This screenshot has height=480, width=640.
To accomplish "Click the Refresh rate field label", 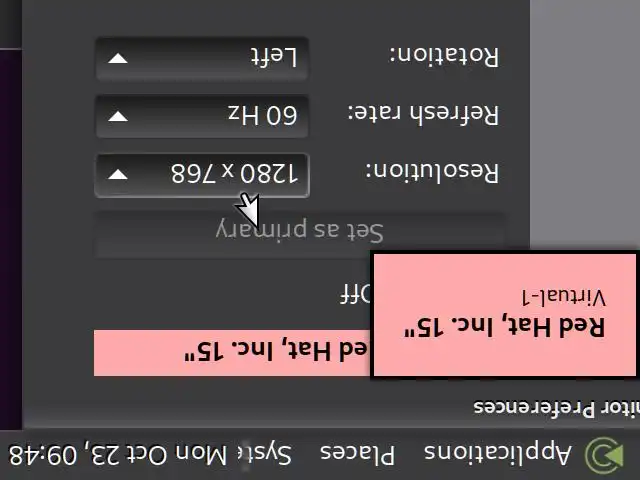I will click(x=423, y=113).
